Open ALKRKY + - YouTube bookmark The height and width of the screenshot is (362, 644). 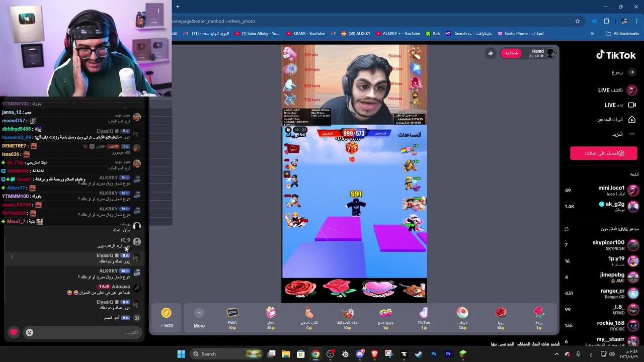click(x=397, y=33)
